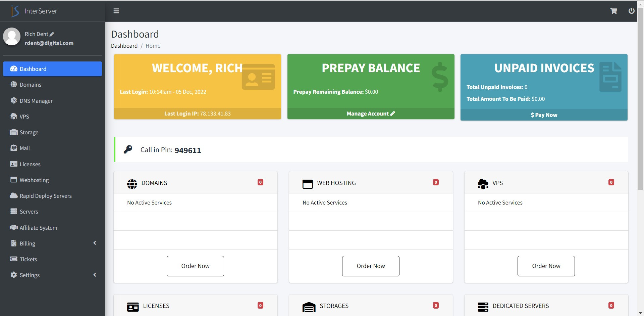Select Webhosting in the sidebar
This screenshot has width=644, height=316.
[52, 180]
